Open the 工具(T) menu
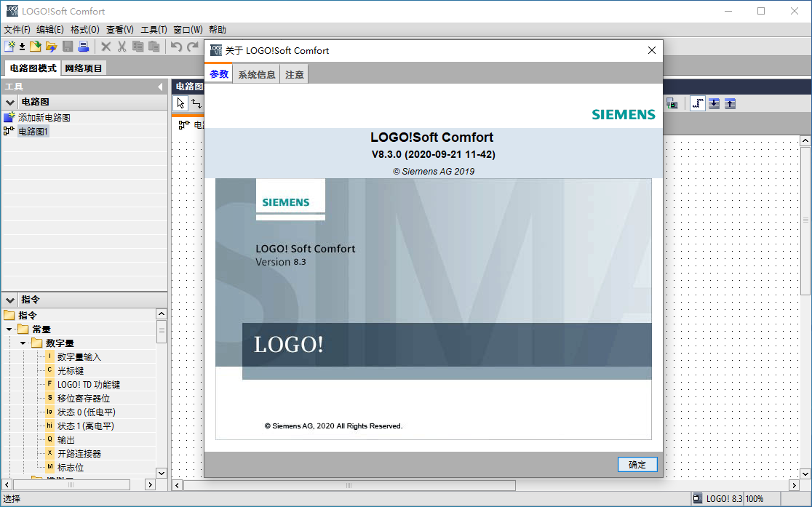This screenshot has height=507, width=812. [x=154, y=30]
